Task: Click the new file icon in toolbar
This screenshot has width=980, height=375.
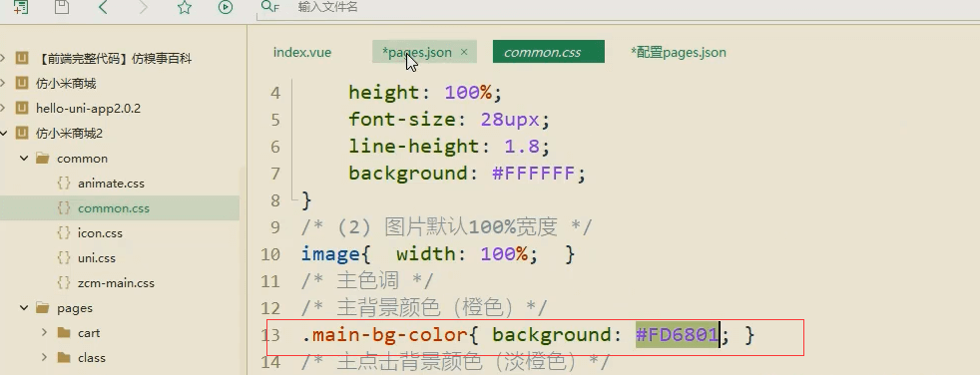Action: [21, 7]
